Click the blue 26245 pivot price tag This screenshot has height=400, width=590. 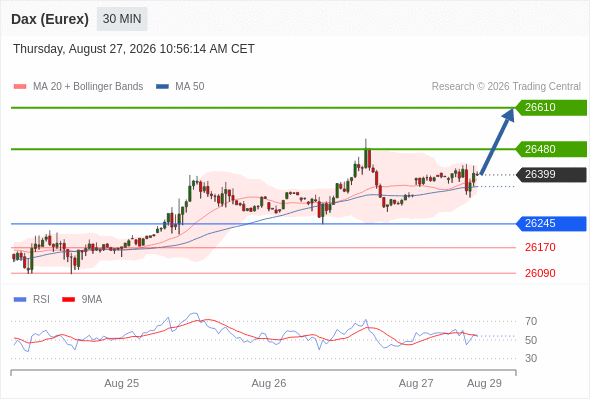coord(551,224)
